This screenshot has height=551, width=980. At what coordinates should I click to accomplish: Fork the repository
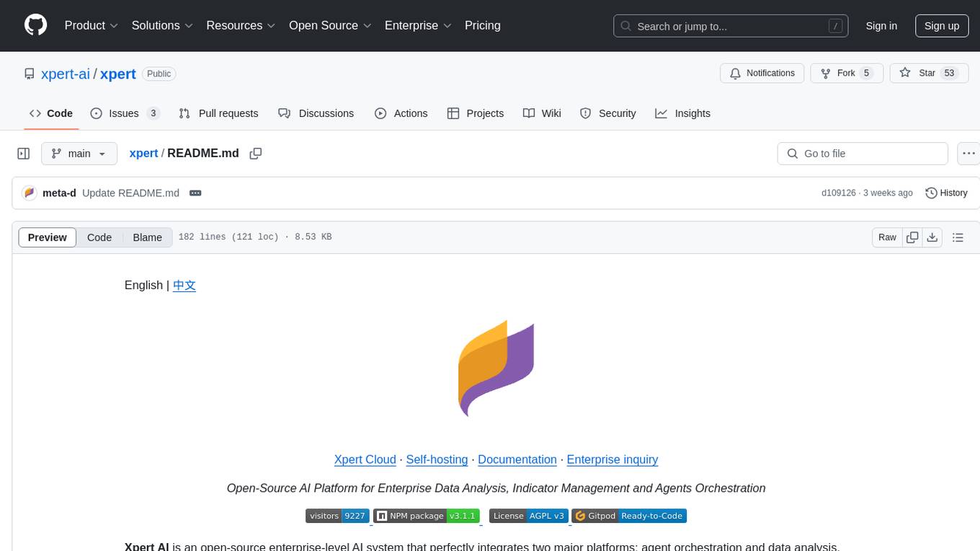point(847,73)
